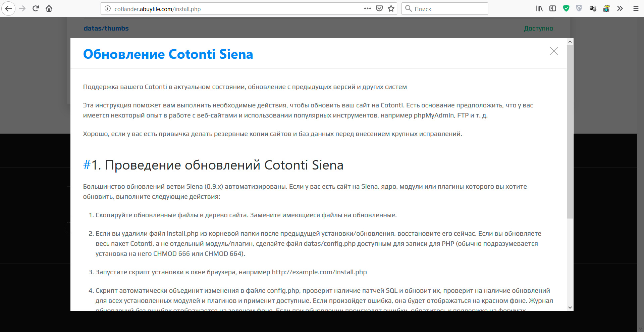Save page to Pocket
Image resolution: width=644 pixels, height=332 pixels.
379,9
